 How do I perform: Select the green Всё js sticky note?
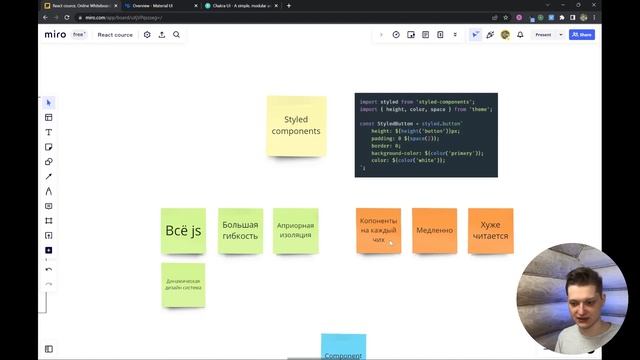pos(183,231)
